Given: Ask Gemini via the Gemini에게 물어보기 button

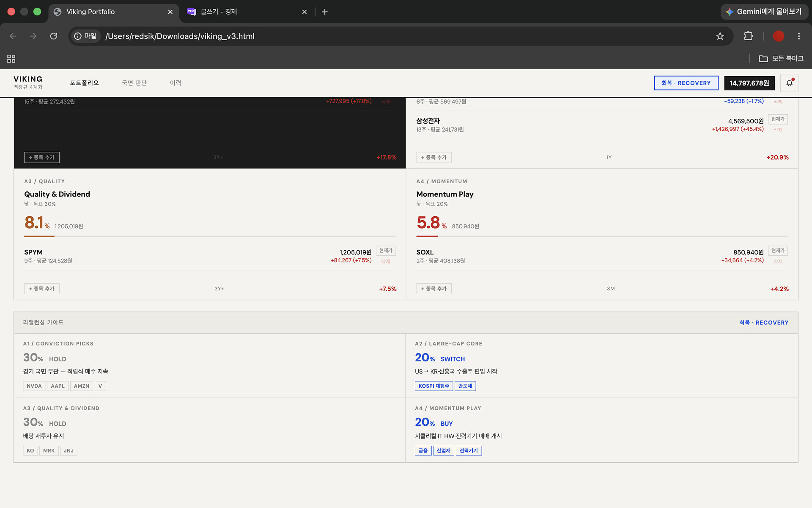Looking at the screenshot, I should tap(764, 11).
